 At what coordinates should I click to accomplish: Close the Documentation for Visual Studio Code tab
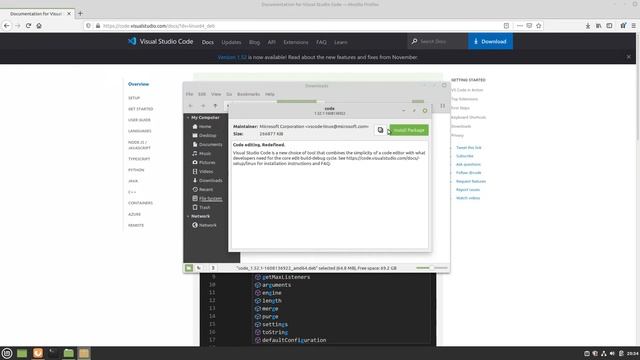coord(69,13)
